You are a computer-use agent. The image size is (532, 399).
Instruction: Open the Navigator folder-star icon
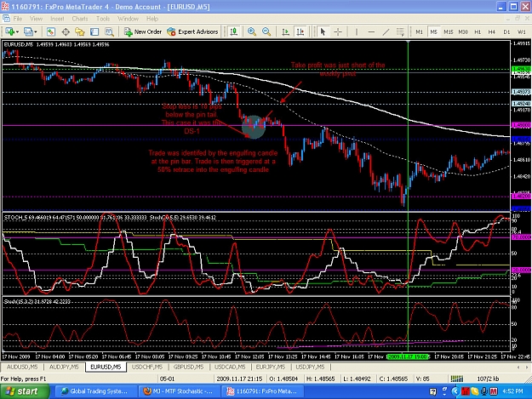(x=80, y=31)
